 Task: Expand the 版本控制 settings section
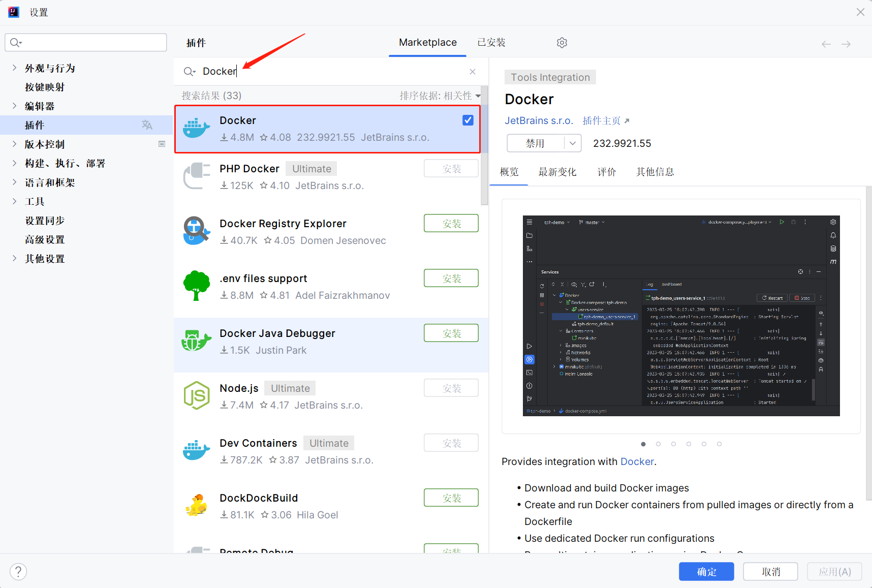(x=14, y=144)
